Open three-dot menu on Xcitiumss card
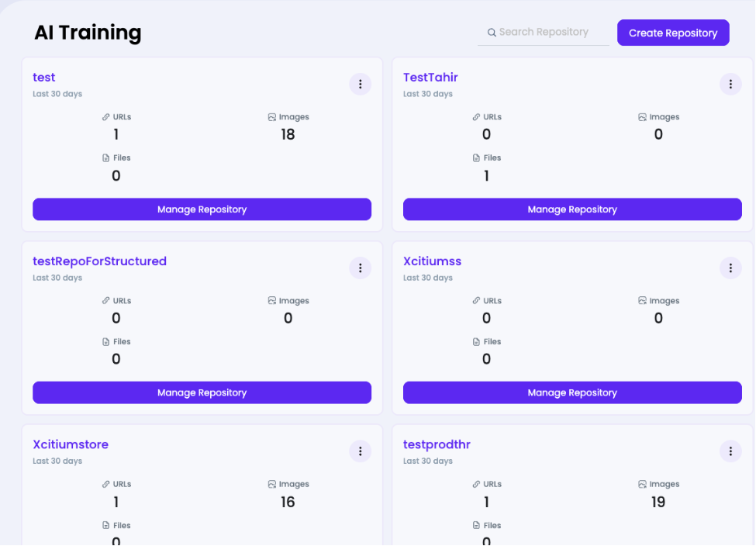The image size is (756, 546). click(x=730, y=268)
